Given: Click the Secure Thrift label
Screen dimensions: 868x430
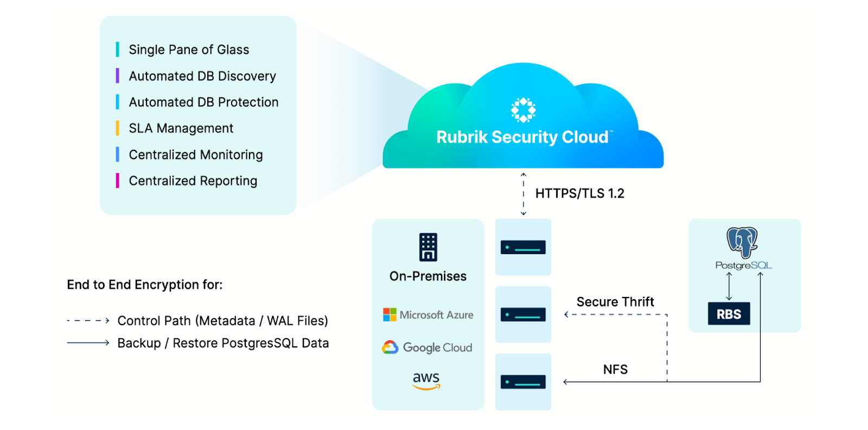Looking at the screenshot, I should pyautogui.click(x=615, y=302).
